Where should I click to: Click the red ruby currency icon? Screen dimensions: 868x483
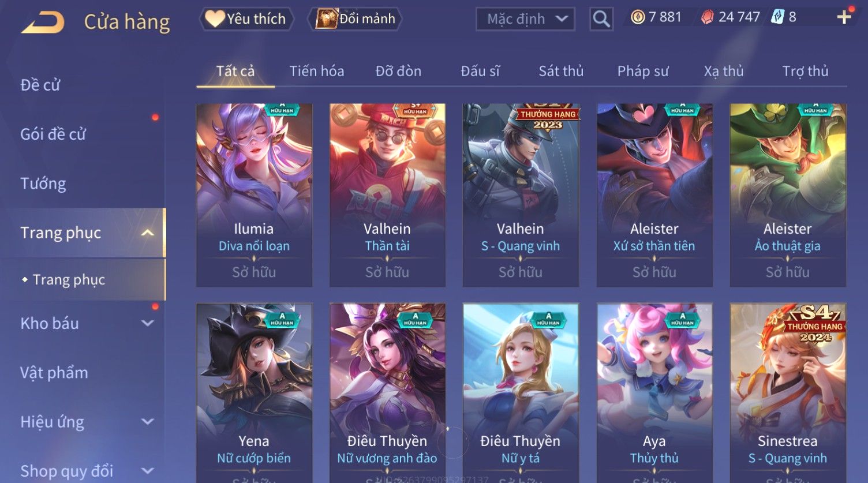click(707, 17)
